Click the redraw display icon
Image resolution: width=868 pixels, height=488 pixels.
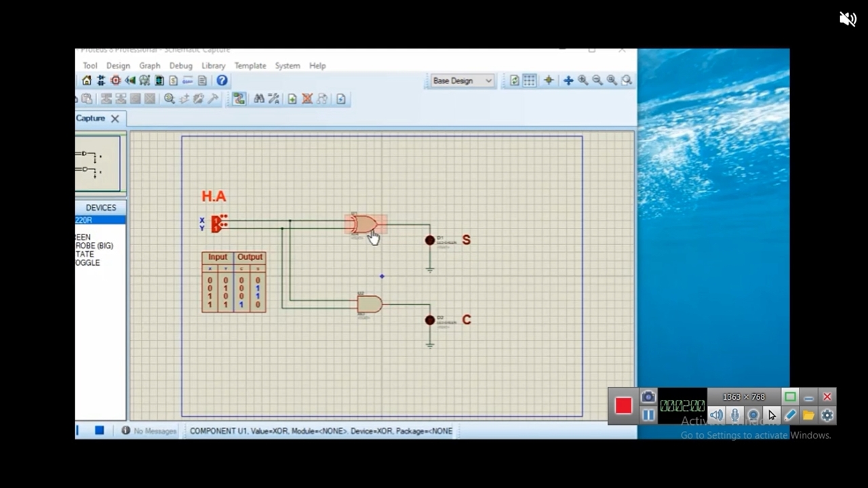[515, 81]
